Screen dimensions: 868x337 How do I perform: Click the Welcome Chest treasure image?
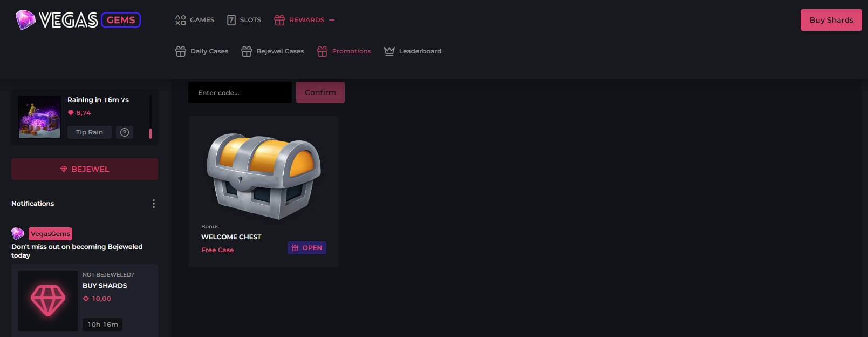pos(263,176)
